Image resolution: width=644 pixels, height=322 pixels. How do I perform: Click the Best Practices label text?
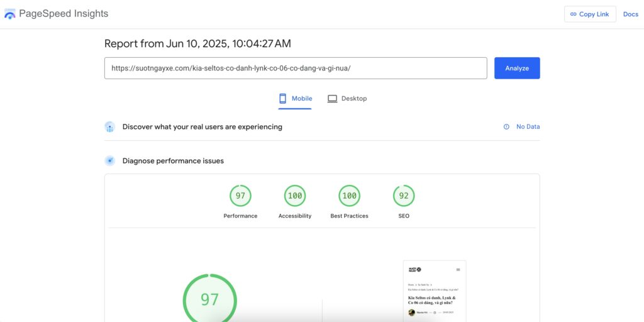pos(350,216)
